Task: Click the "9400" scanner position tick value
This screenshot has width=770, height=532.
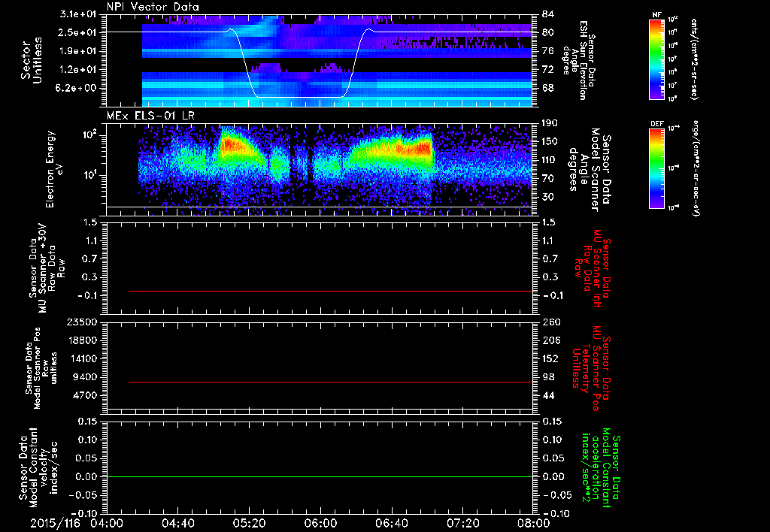Action: pos(84,377)
